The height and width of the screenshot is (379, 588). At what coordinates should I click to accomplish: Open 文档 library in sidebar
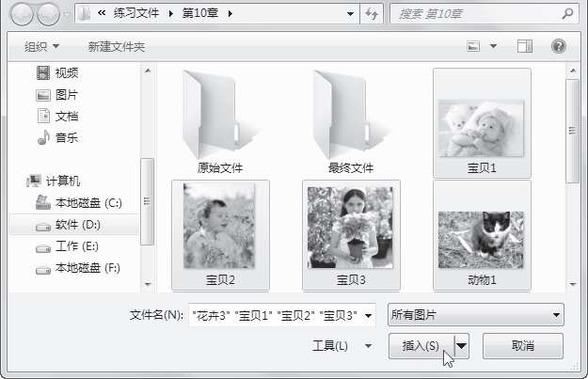[57, 117]
